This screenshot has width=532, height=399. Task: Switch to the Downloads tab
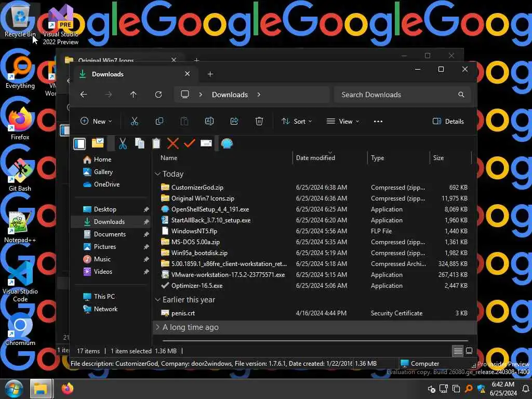tap(135, 74)
